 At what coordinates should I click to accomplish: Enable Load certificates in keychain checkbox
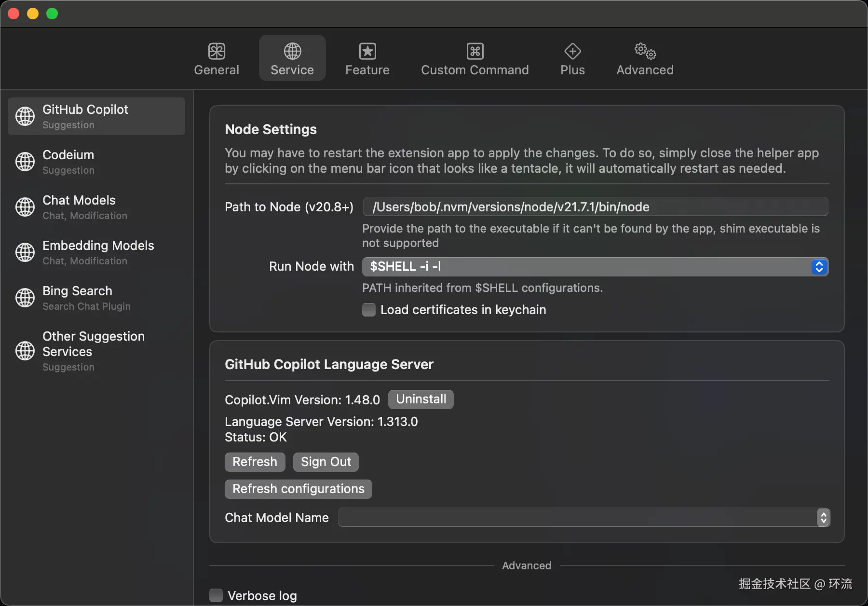pyautogui.click(x=369, y=310)
